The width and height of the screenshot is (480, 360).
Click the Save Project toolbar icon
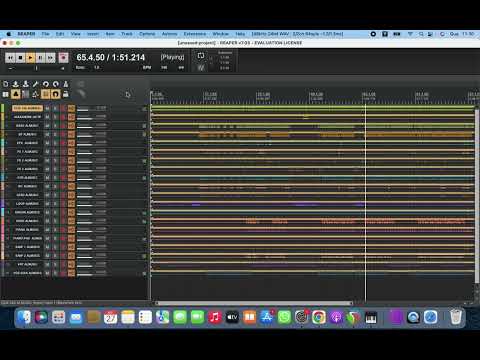[26, 84]
